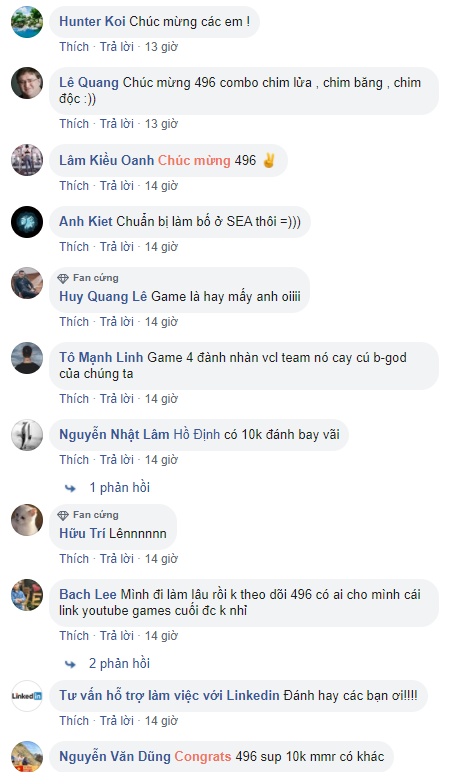
Task: Click Lê Quang's avatar photo
Action: (x=27, y=83)
